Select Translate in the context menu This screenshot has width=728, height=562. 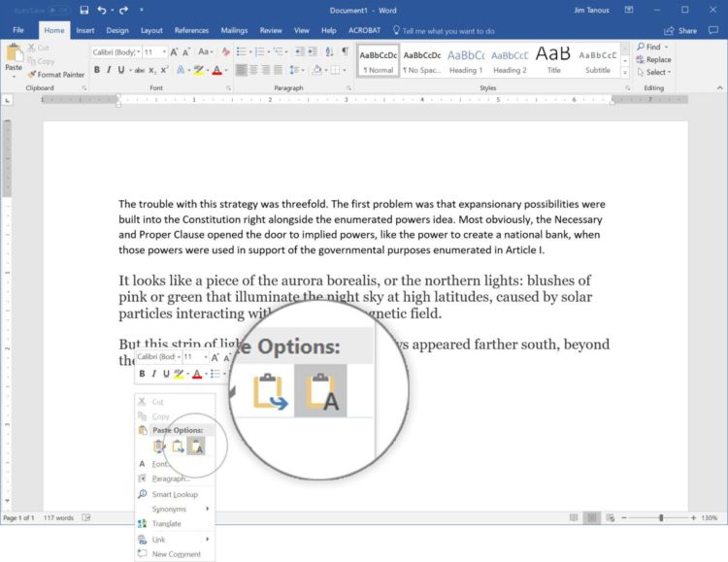pyautogui.click(x=166, y=524)
